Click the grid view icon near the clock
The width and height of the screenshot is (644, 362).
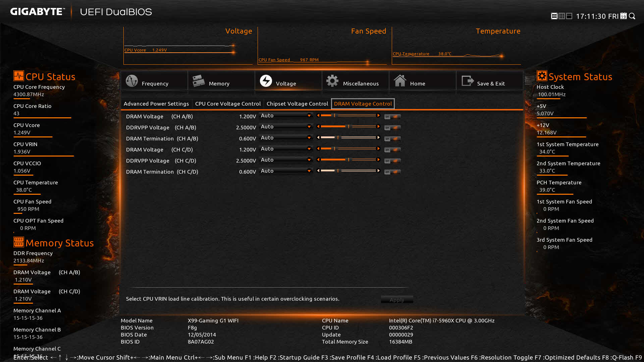coord(561,16)
